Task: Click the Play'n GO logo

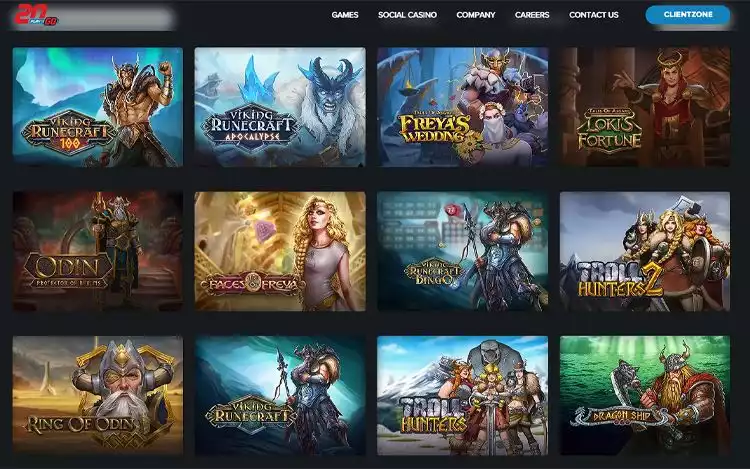Action: [x=36, y=14]
